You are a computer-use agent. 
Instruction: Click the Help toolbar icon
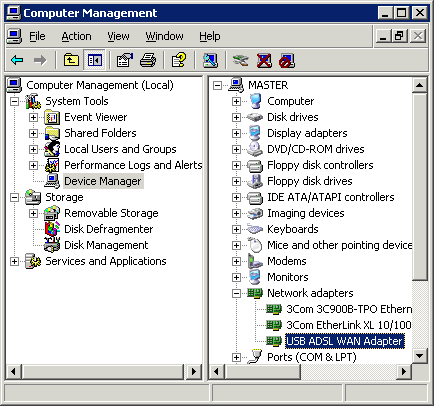click(179, 60)
